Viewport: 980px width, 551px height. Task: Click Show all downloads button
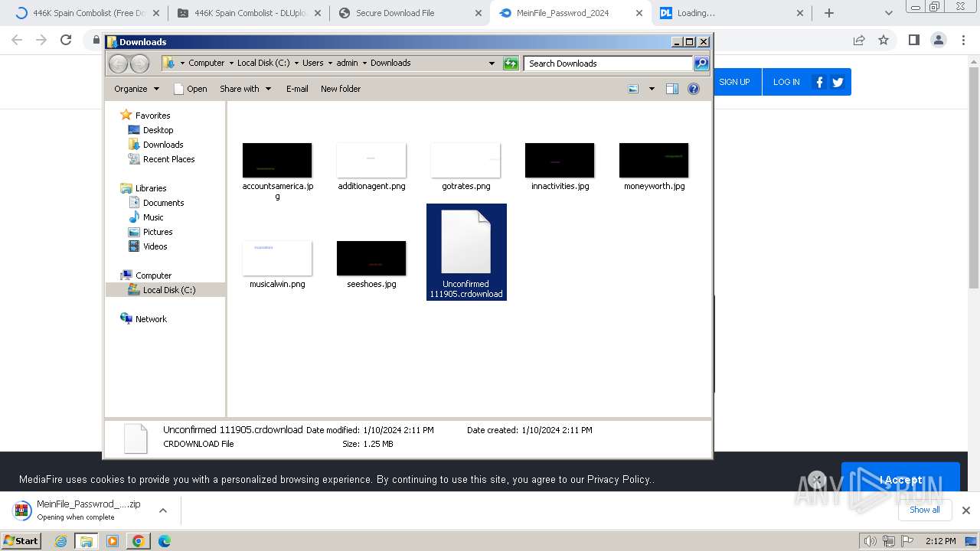[924, 510]
